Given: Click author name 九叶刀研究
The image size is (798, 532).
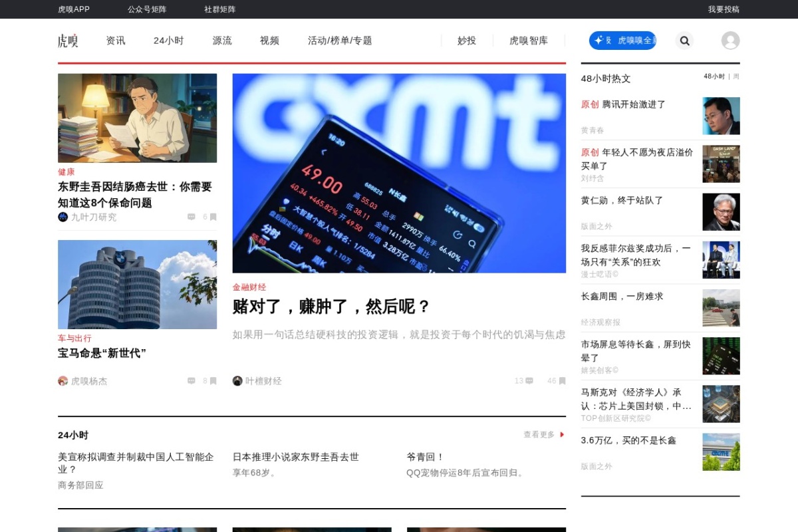Looking at the screenshot, I should (x=94, y=217).
